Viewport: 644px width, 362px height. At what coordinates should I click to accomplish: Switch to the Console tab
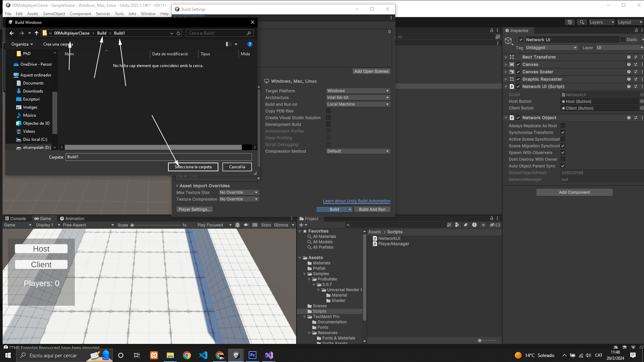coord(15,219)
